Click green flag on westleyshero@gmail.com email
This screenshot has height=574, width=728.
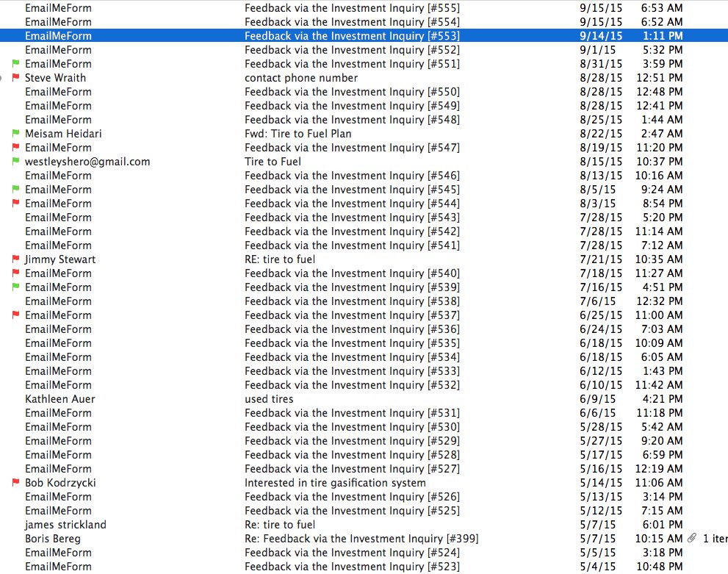point(15,162)
